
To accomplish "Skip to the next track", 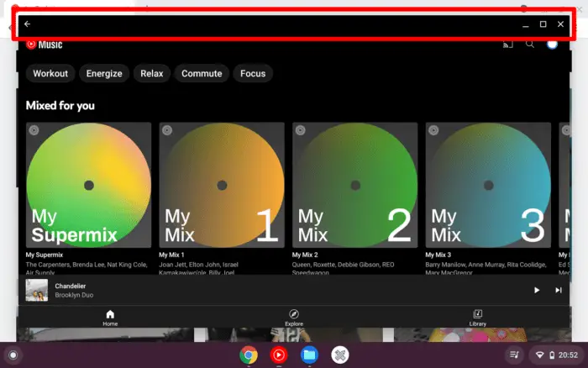I will [559, 290].
